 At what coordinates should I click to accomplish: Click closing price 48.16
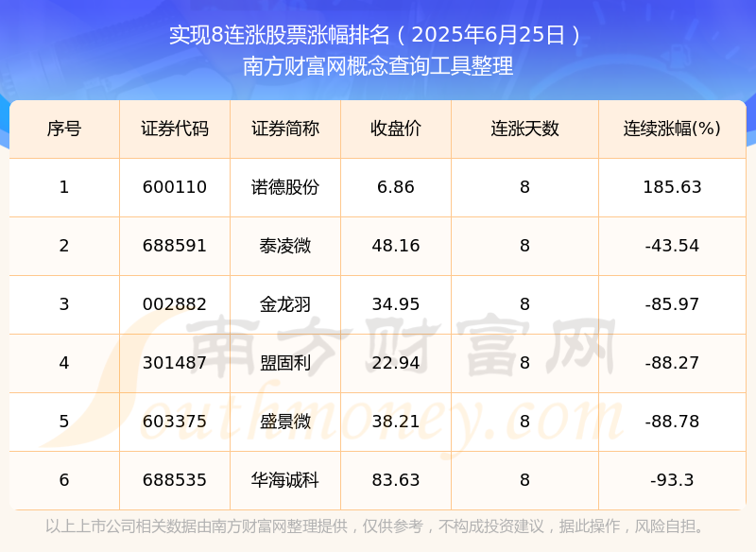pos(396,246)
